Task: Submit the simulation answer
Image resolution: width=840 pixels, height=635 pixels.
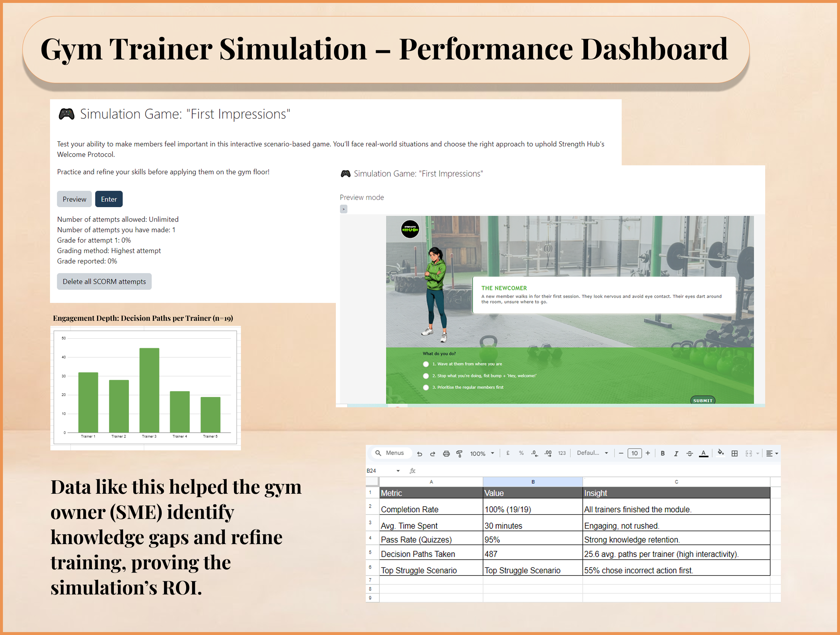Action: click(x=702, y=400)
